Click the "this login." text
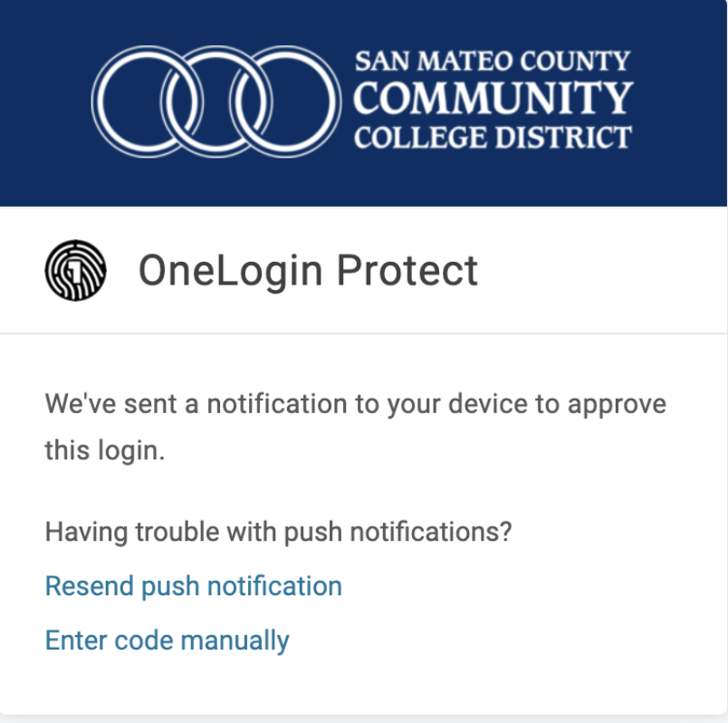 click(105, 450)
